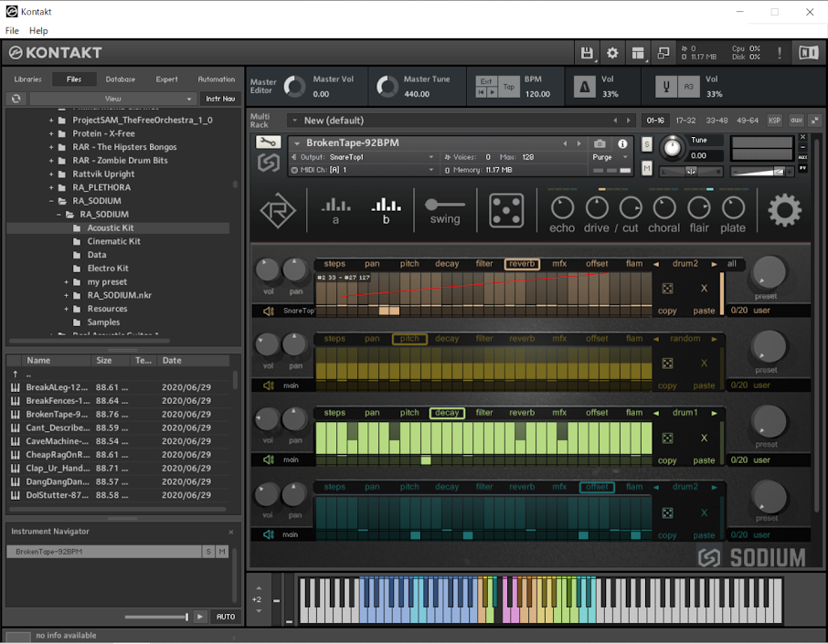
Task: Open Kontakt options gear icon
Action: coord(612,53)
